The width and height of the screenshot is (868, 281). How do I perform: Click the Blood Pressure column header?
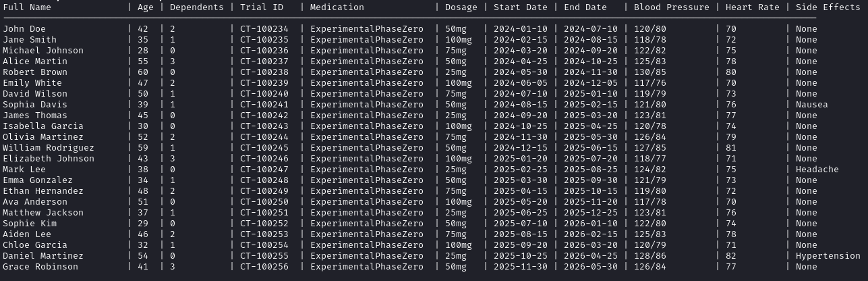(x=672, y=7)
